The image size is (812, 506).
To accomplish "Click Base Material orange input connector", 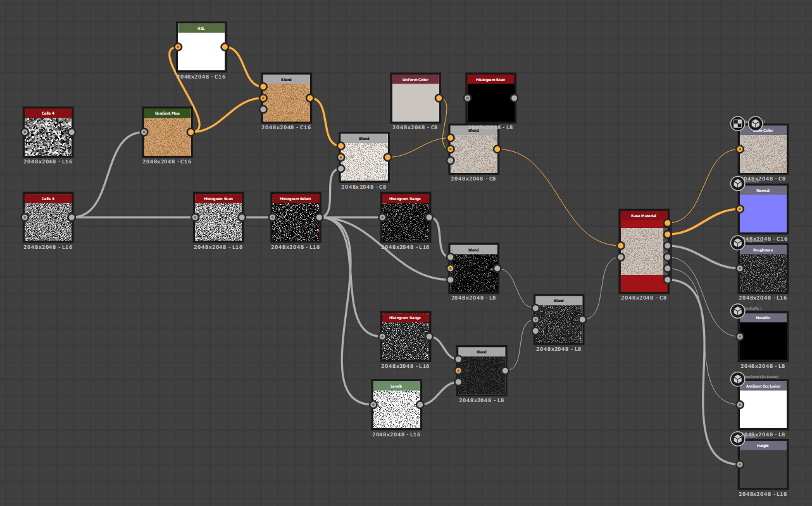I will (621, 246).
